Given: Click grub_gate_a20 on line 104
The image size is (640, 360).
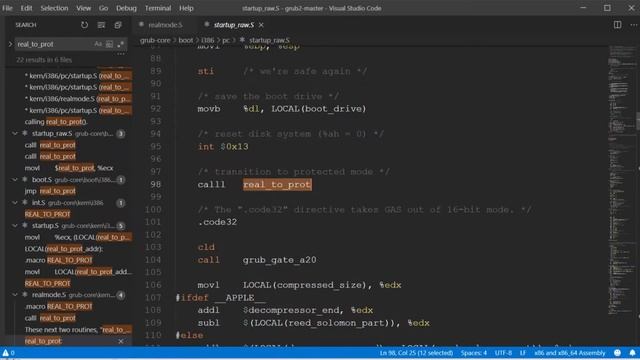Looking at the screenshot, I should click(280, 260).
